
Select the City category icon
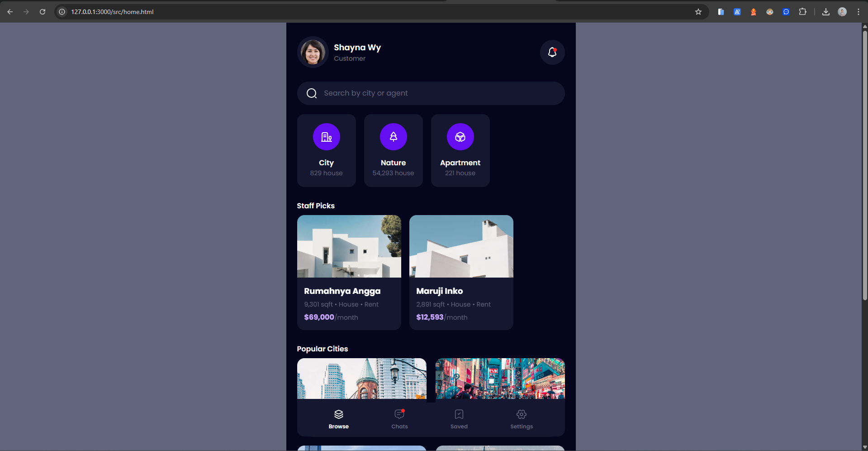[326, 136]
